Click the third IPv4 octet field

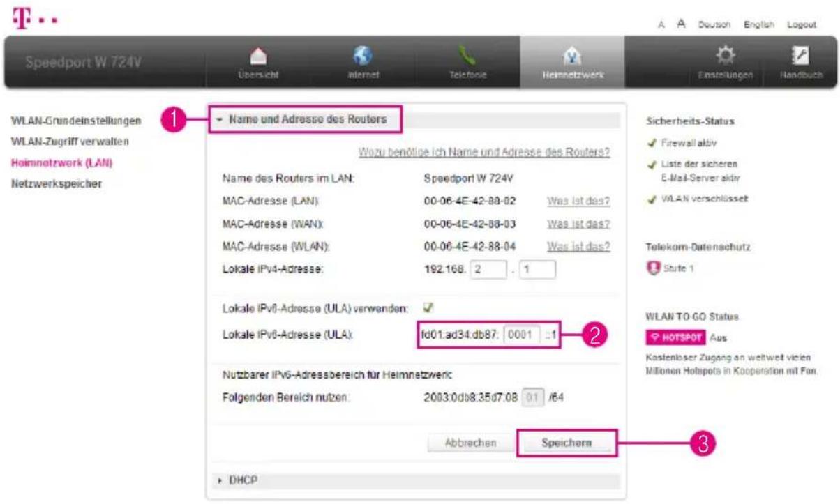[x=487, y=270]
